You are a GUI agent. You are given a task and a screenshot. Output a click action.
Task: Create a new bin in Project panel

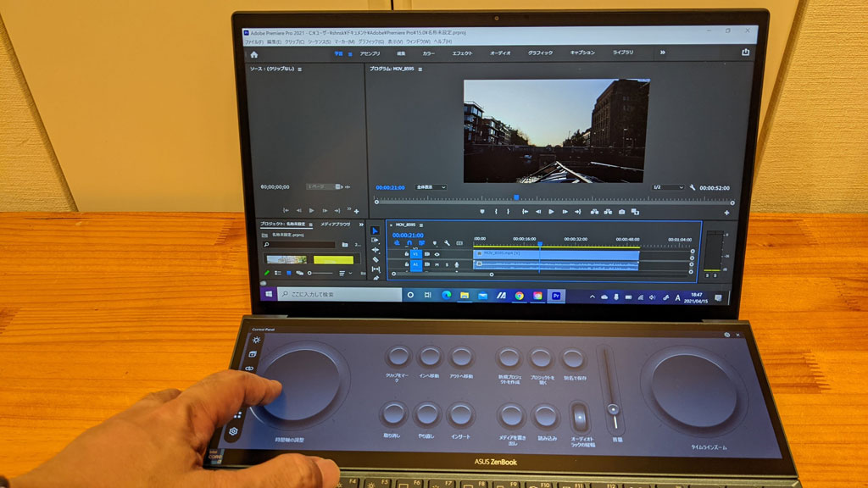click(345, 245)
